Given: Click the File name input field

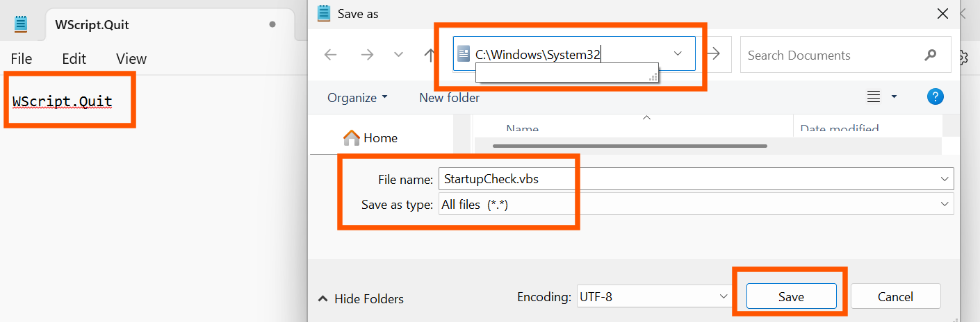Looking at the screenshot, I should (688, 179).
